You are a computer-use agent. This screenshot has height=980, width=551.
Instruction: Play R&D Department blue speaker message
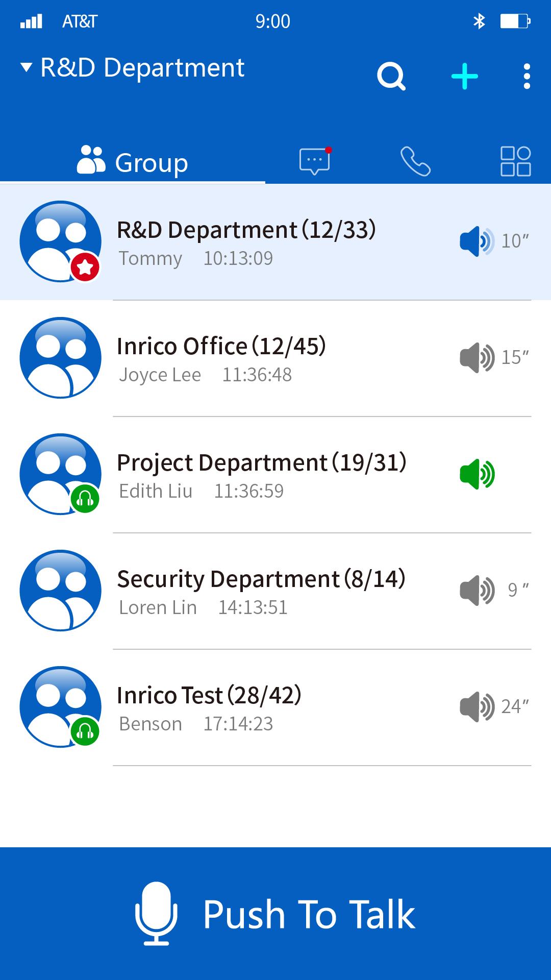click(477, 241)
